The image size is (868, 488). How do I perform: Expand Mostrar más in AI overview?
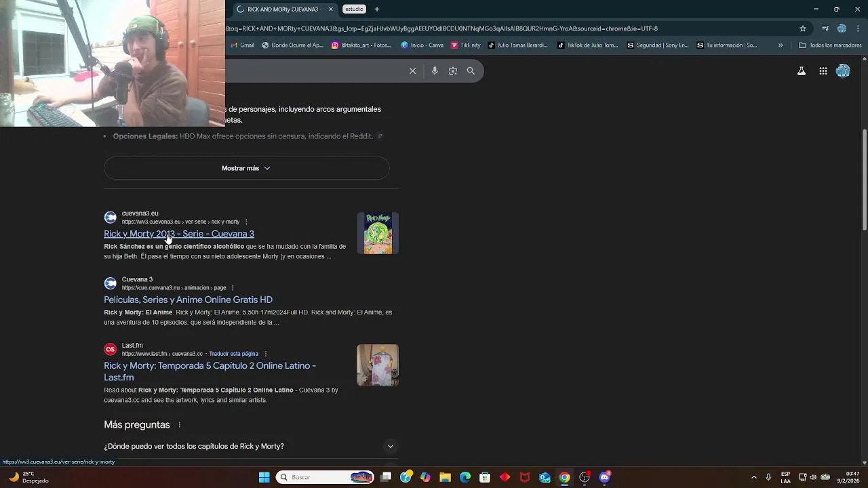tap(246, 168)
